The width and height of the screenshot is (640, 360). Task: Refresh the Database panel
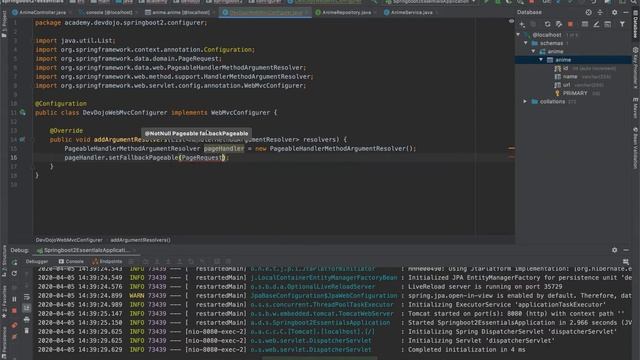[x=547, y=24]
